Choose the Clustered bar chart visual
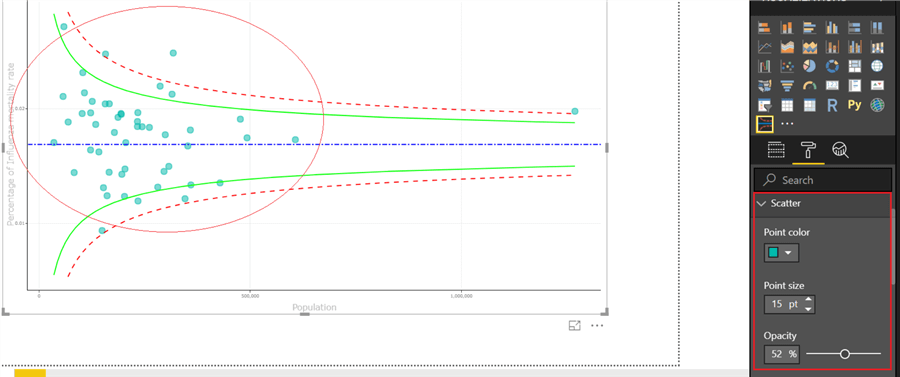Viewport: 900px width, 377px height. 809,28
